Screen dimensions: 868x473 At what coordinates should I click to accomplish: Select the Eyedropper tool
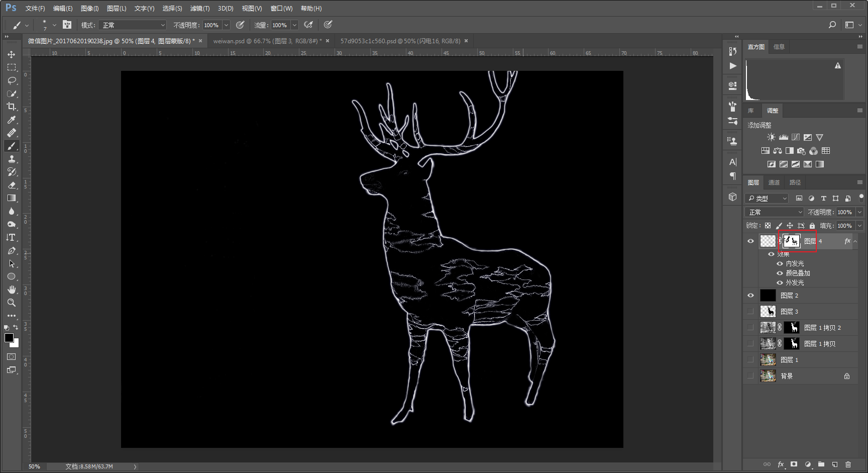pyautogui.click(x=11, y=120)
